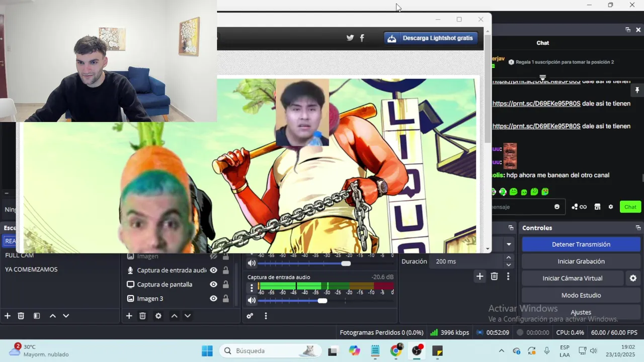Delete the selected scene with the trash icon
The width and height of the screenshot is (644, 362).
pyautogui.click(x=21, y=316)
